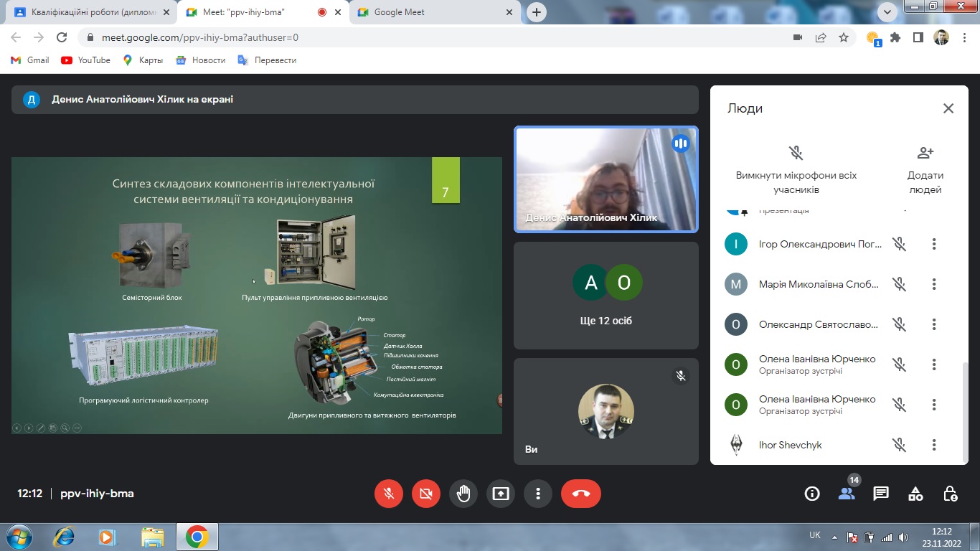
Task: Open Windows Explorer from the taskbar
Action: pos(152,537)
